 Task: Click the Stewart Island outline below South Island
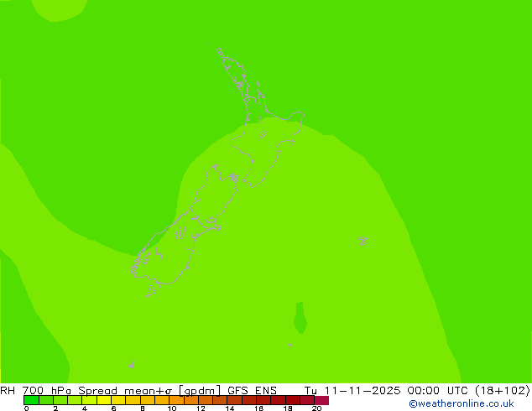(x=151, y=291)
